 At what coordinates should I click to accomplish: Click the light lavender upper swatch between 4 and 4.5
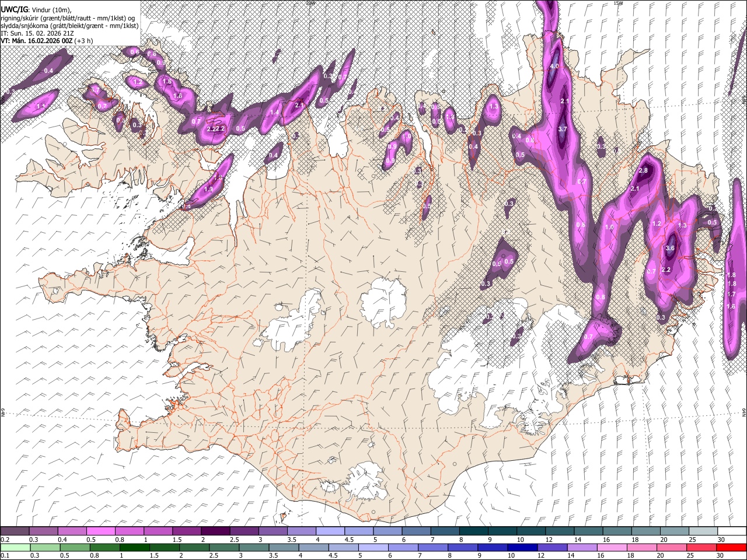tap(330, 531)
